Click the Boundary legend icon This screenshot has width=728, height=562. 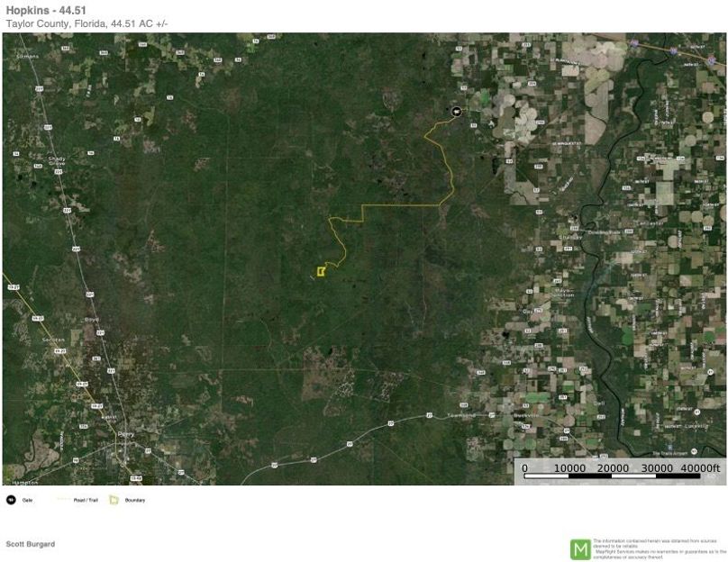pyautogui.click(x=114, y=500)
